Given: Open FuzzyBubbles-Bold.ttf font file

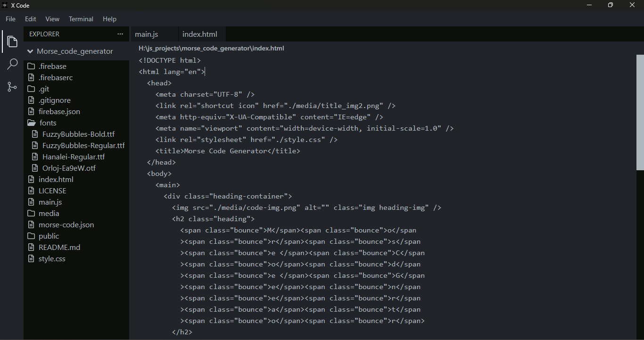Looking at the screenshot, I should point(78,134).
